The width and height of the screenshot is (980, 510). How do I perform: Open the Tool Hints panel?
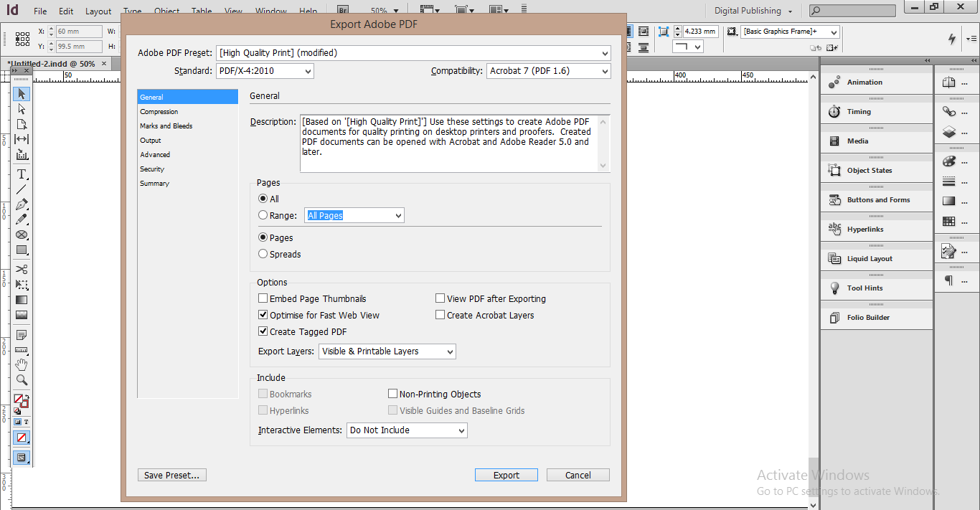click(876, 288)
